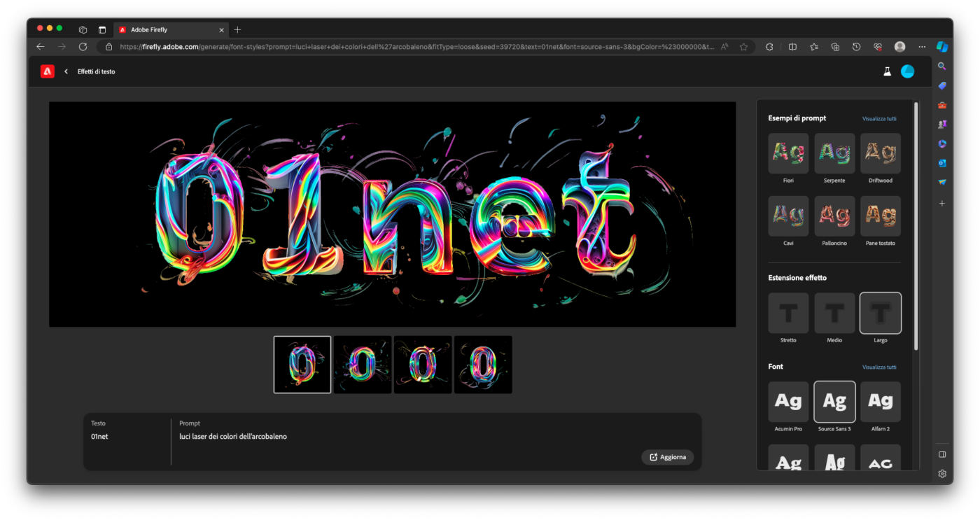Select the Largo effect extension option
980x520 pixels.
(881, 313)
